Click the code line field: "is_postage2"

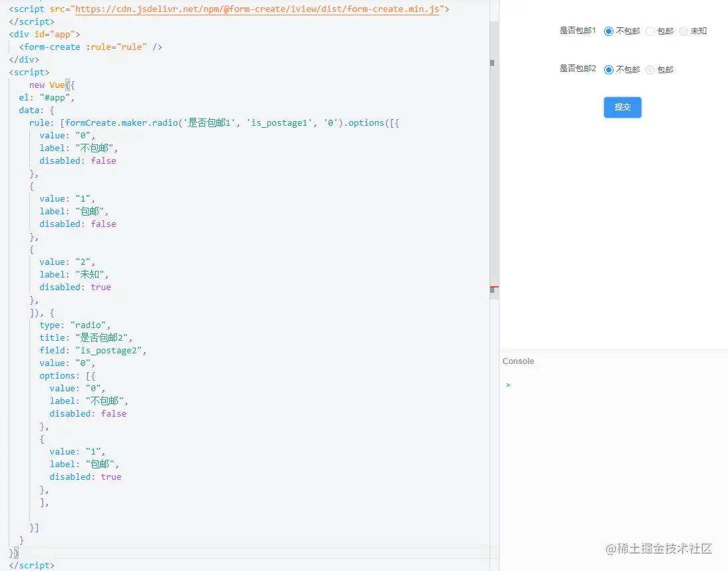93,350
